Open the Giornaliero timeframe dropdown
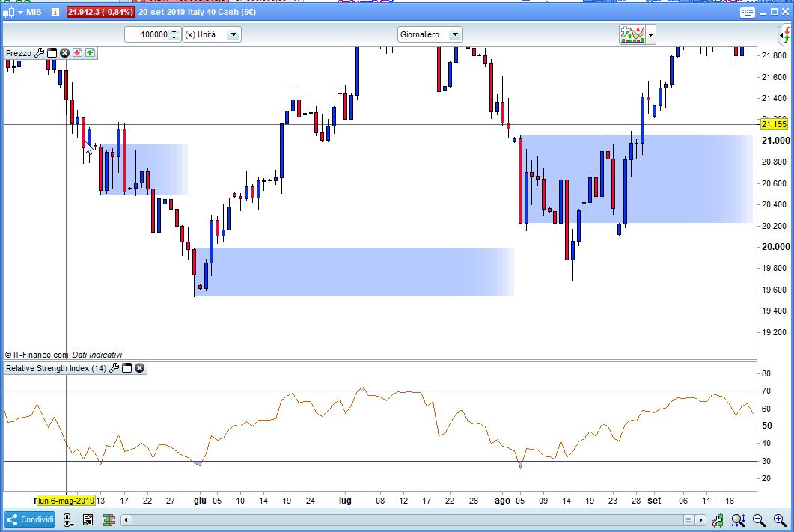 [x=430, y=34]
